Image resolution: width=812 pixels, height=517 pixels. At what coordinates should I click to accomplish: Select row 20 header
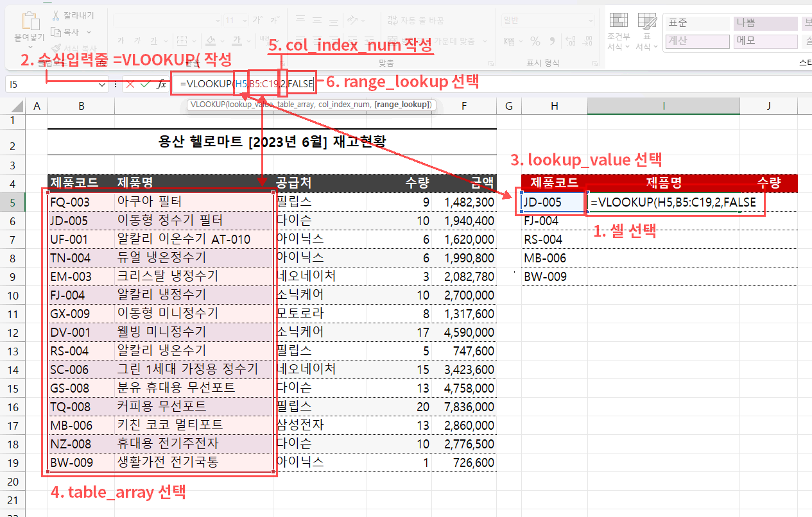[13, 482]
